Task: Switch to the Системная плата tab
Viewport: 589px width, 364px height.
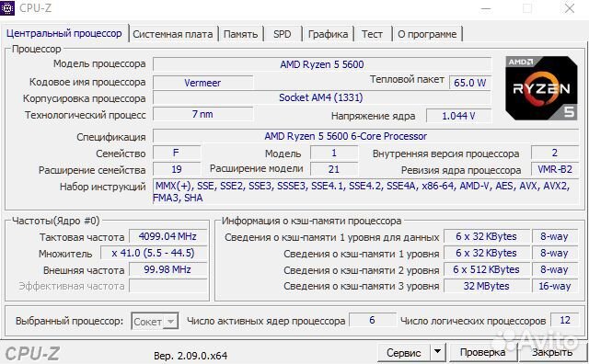Action: click(x=173, y=34)
